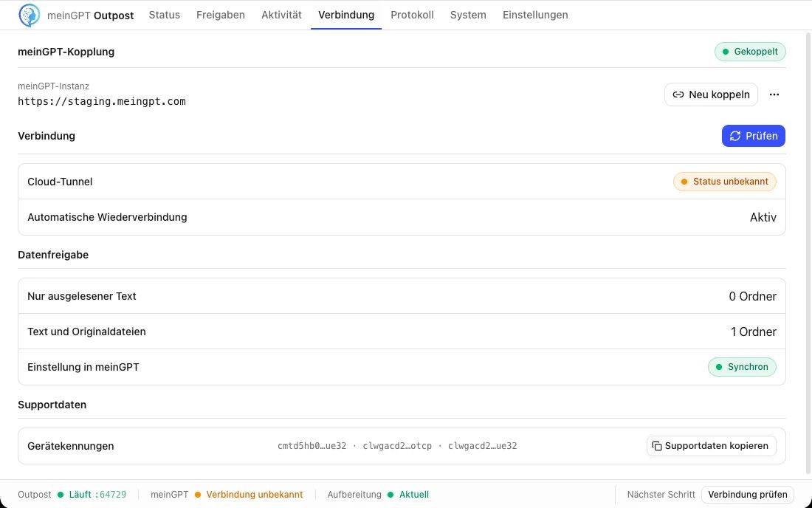Viewport: 812px width, 508px height.
Task: Click the Gerätekennungen label
Action: coord(71,446)
